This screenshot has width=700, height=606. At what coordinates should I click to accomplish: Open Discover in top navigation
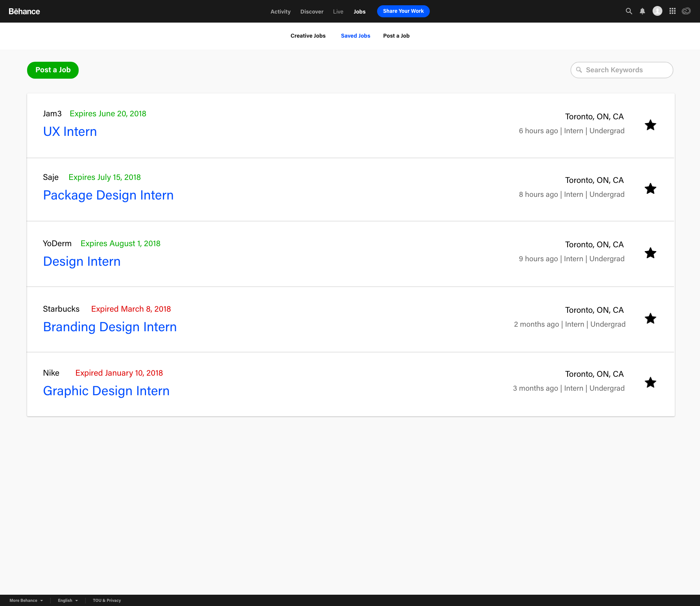312,12
